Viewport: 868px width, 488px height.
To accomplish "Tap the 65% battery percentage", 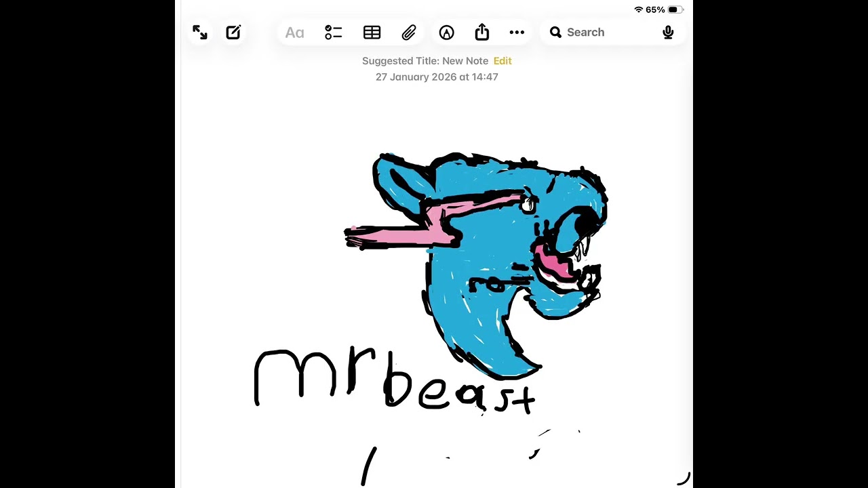I will pos(655,9).
